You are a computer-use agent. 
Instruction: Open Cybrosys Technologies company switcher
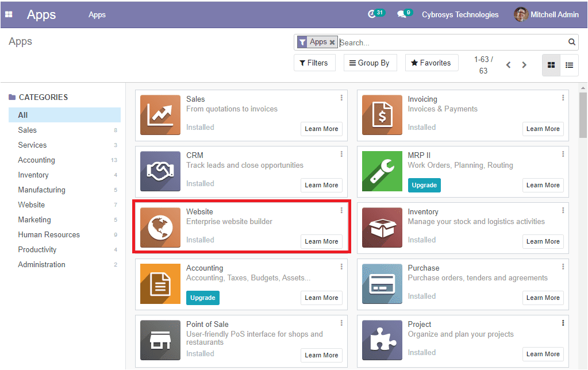(x=460, y=14)
